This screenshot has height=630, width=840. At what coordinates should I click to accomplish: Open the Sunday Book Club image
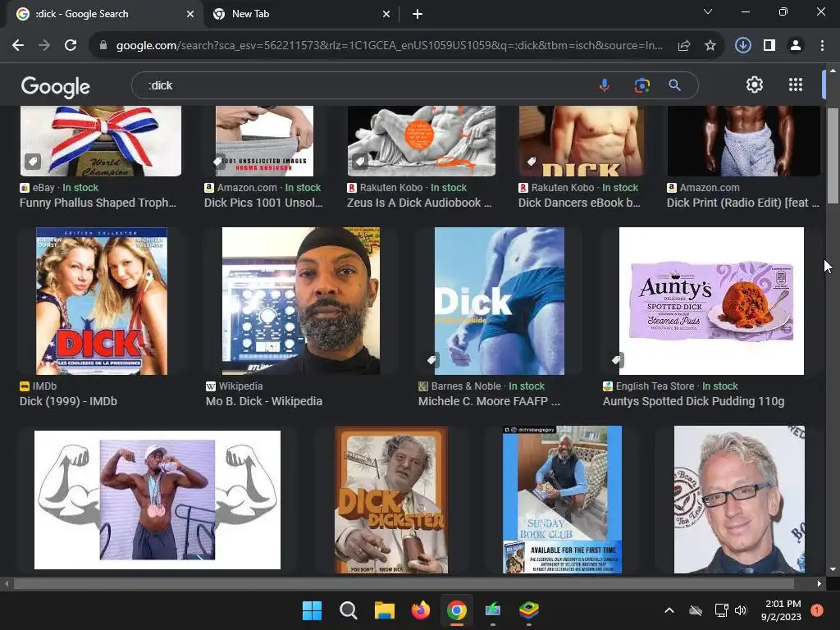(x=562, y=500)
